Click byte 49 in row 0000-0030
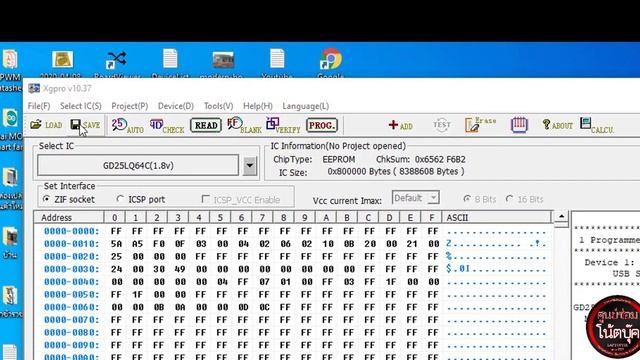This screenshot has width=640, height=360. 180,269
